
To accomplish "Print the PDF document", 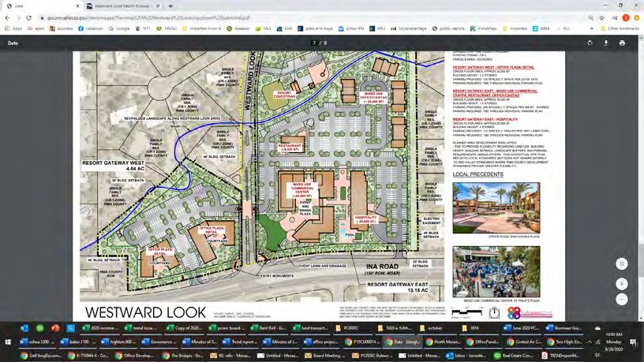I will click(622, 43).
